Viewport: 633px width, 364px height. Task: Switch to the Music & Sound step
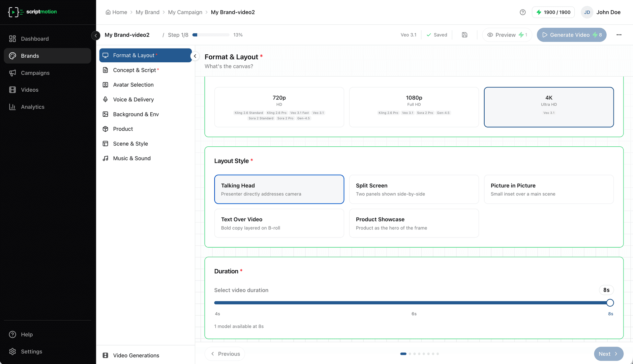click(x=132, y=158)
